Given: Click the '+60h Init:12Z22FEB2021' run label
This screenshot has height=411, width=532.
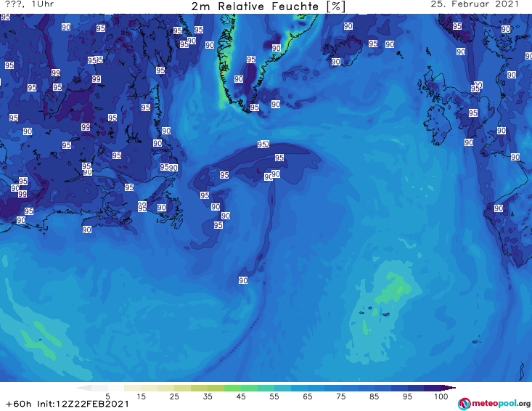Looking at the screenshot, I should click(x=67, y=404).
